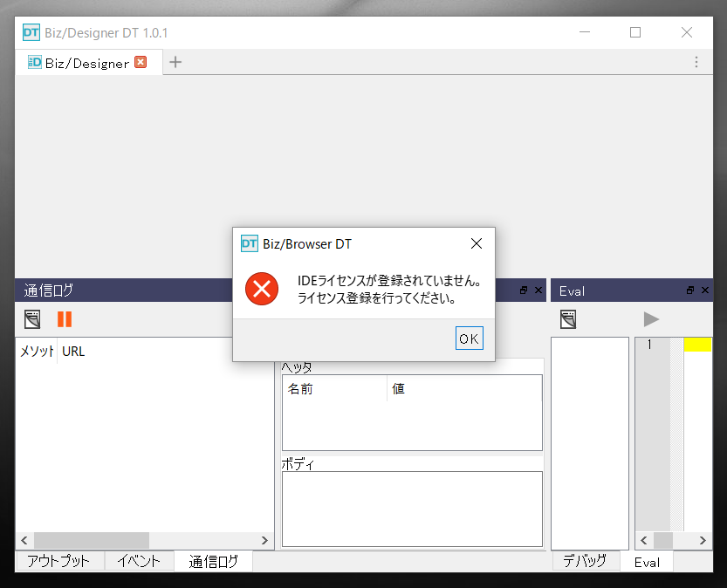Viewport: 727px width, 588px height.
Task: Minimize the Biz/Designer DT window
Action: coord(585,32)
